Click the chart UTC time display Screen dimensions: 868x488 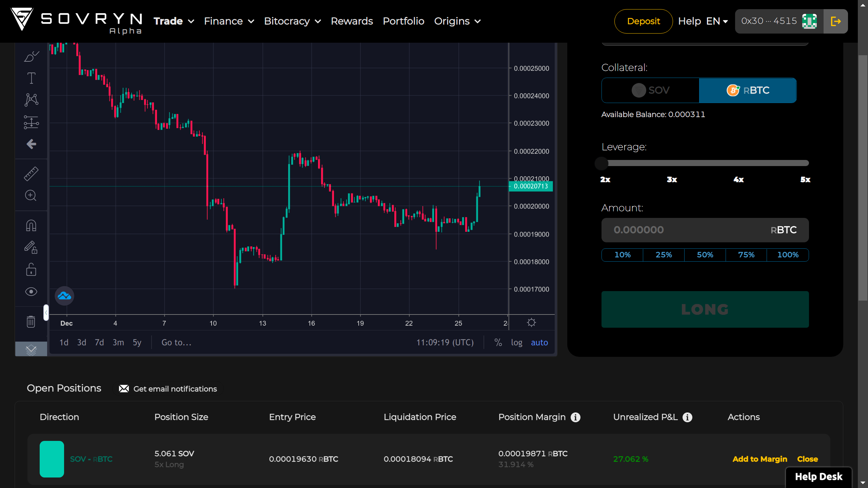pyautogui.click(x=445, y=343)
